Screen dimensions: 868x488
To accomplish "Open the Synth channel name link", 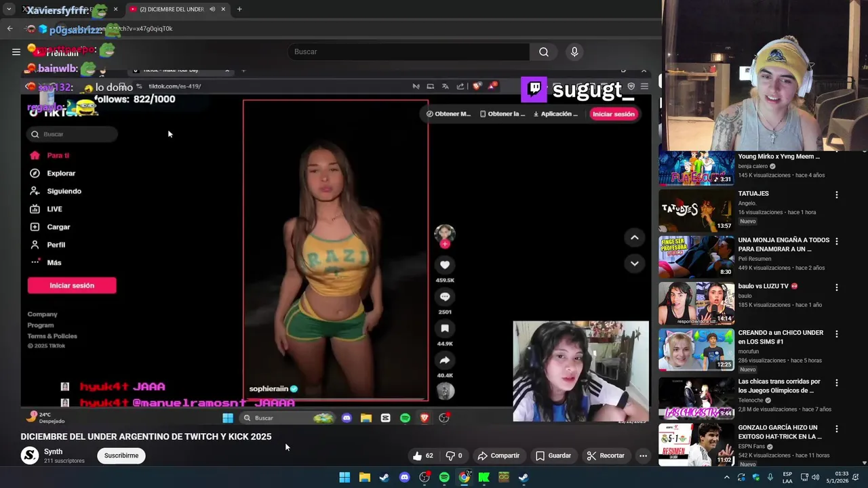I will [x=53, y=451].
